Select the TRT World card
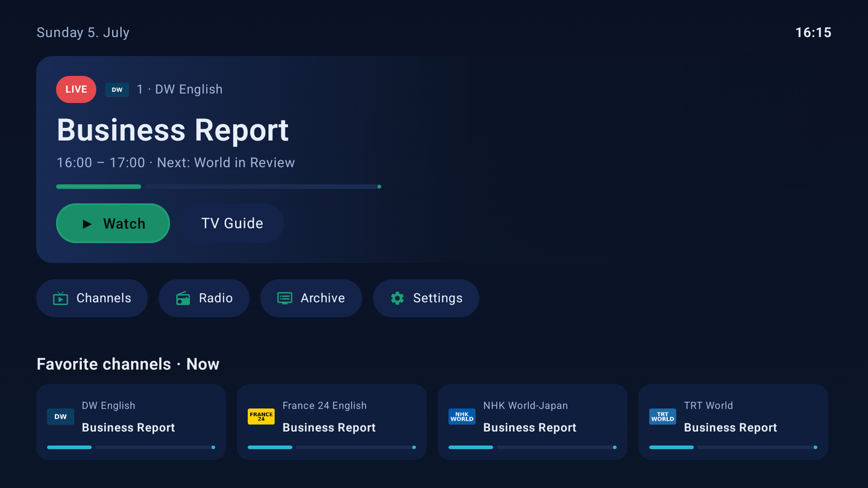 click(733, 422)
